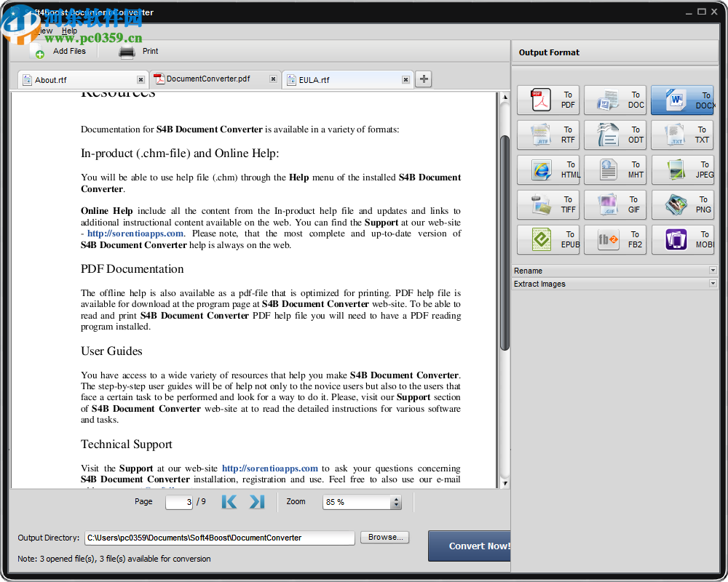
Task: Increase zoom with the up stepper arrow
Action: click(397, 498)
